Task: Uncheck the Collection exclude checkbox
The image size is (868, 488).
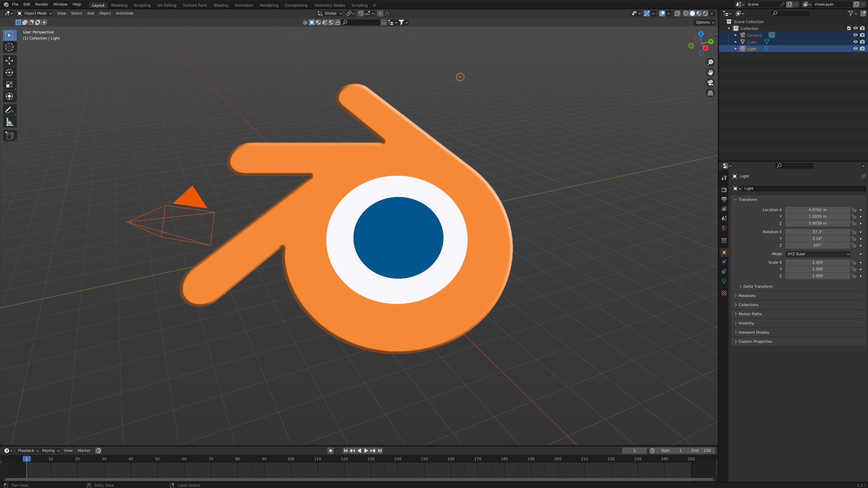Action: (849, 28)
